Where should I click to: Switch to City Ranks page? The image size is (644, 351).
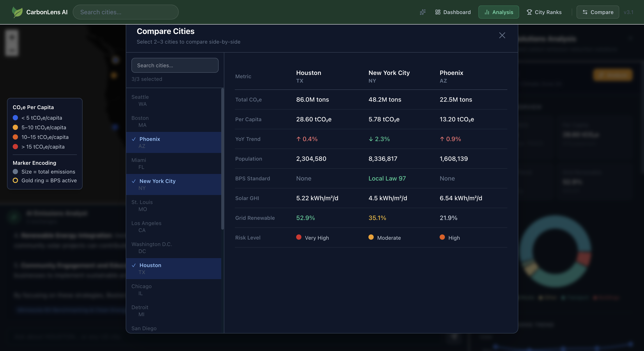click(x=544, y=12)
